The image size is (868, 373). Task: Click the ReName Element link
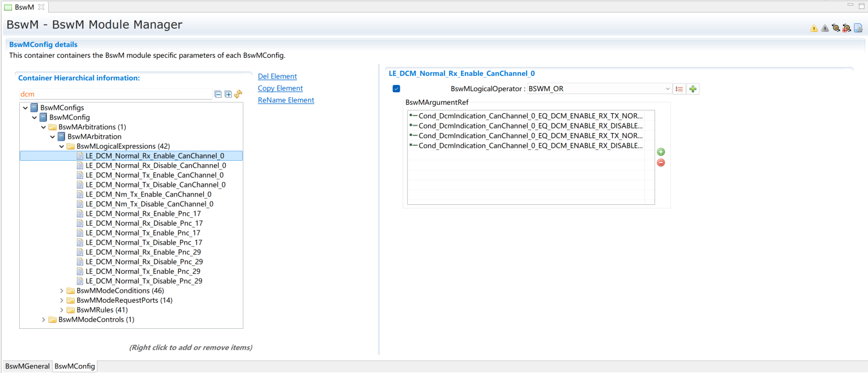[x=285, y=100]
